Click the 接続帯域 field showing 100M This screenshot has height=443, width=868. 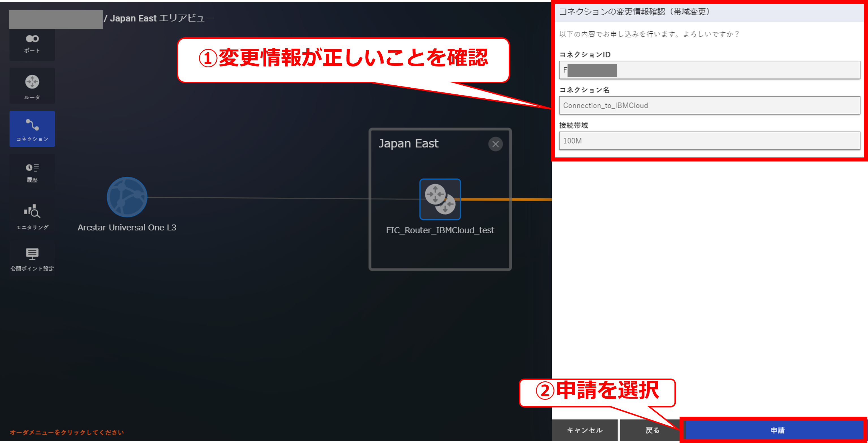[x=709, y=141]
